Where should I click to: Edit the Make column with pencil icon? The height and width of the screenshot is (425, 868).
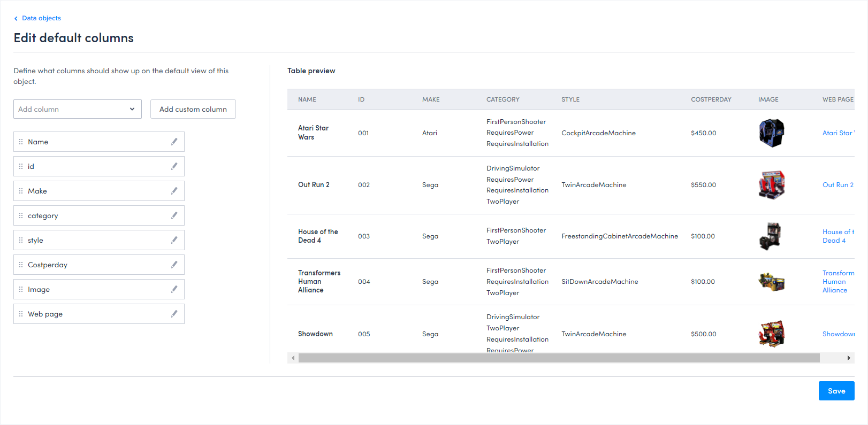click(174, 191)
